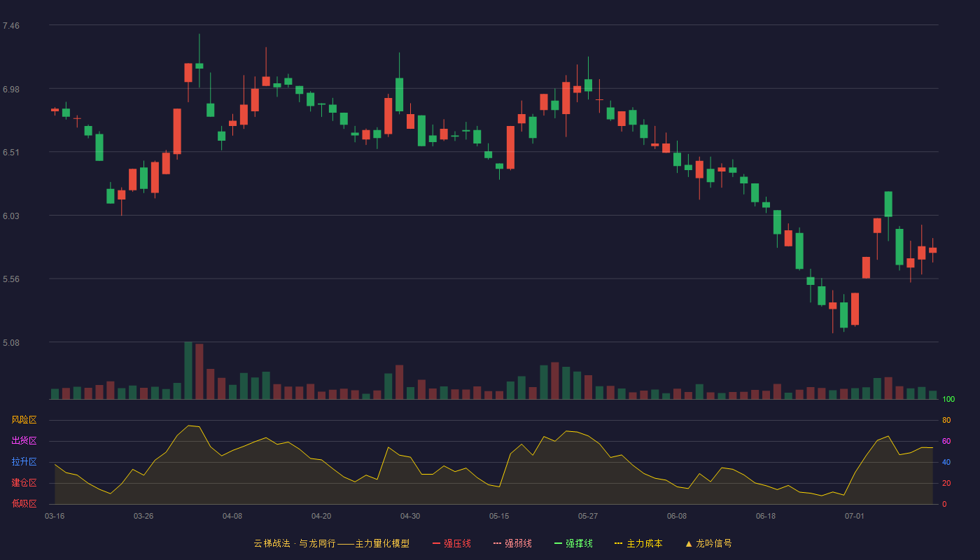Click the 5.08 price axis label
The height and width of the screenshot is (560, 980).
pos(11,343)
